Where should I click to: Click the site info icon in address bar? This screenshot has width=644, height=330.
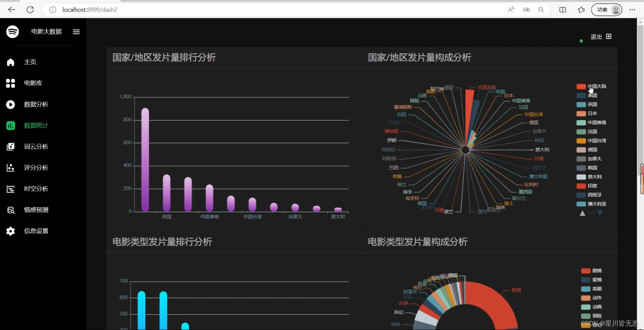click(53, 10)
